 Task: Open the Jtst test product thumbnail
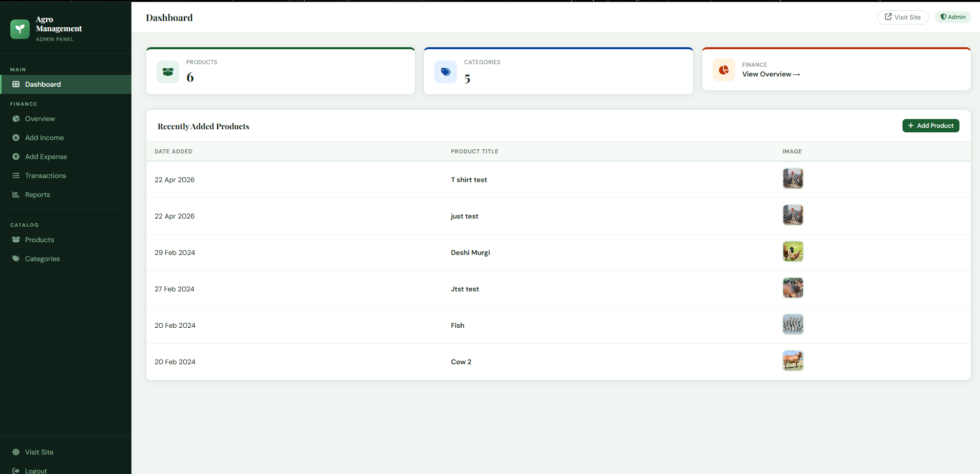pos(793,288)
